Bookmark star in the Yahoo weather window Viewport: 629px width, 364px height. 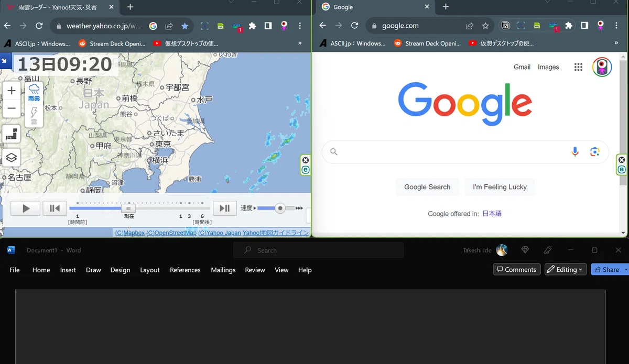[x=185, y=26]
